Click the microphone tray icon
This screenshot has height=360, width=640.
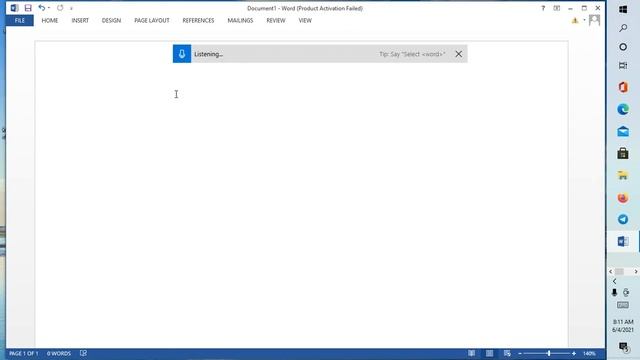(614, 293)
